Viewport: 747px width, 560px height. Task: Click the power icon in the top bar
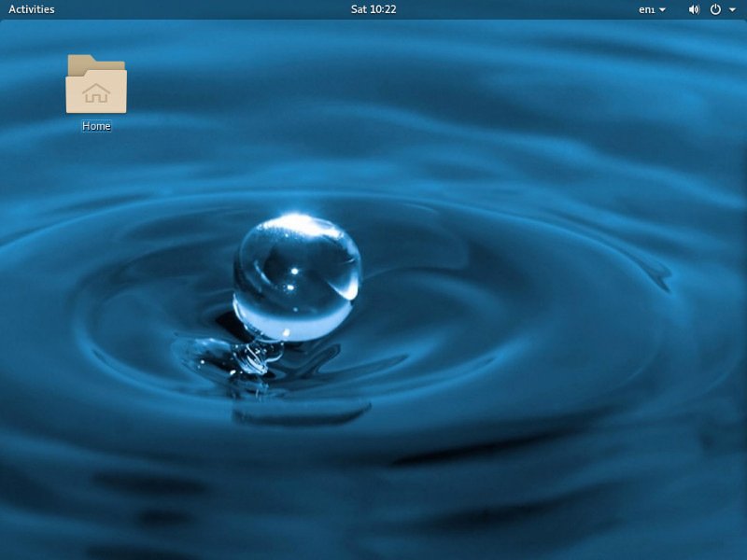(x=715, y=9)
